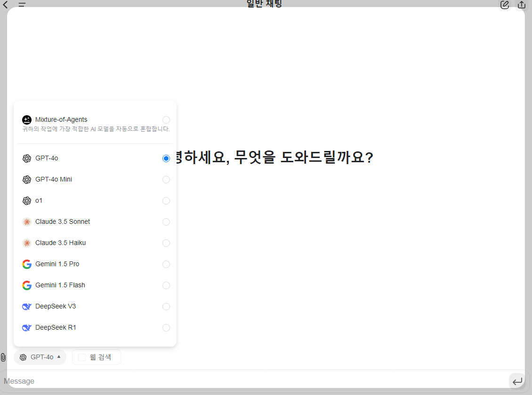Click the 웹 검색 label text
This screenshot has width=532, height=395.
click(100, 357)
